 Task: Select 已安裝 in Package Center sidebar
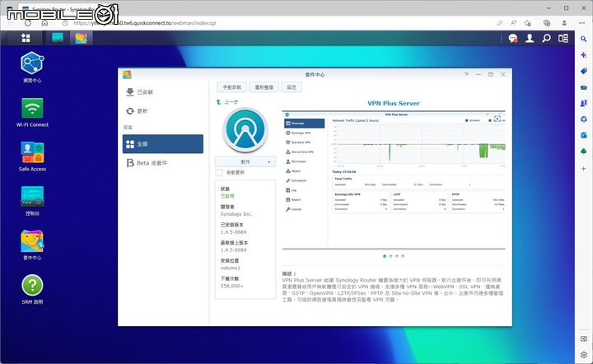[x=162, y=92]
